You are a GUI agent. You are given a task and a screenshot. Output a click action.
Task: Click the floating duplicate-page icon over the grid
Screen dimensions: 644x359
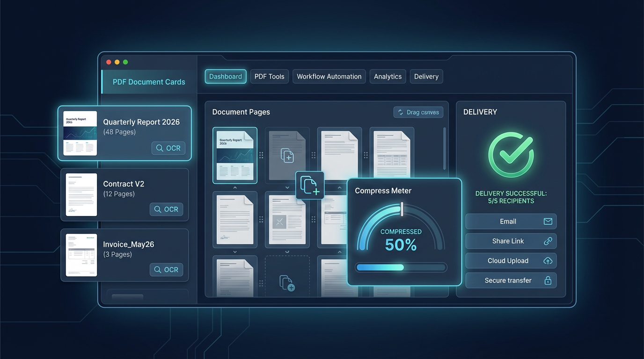pos(310,185)
